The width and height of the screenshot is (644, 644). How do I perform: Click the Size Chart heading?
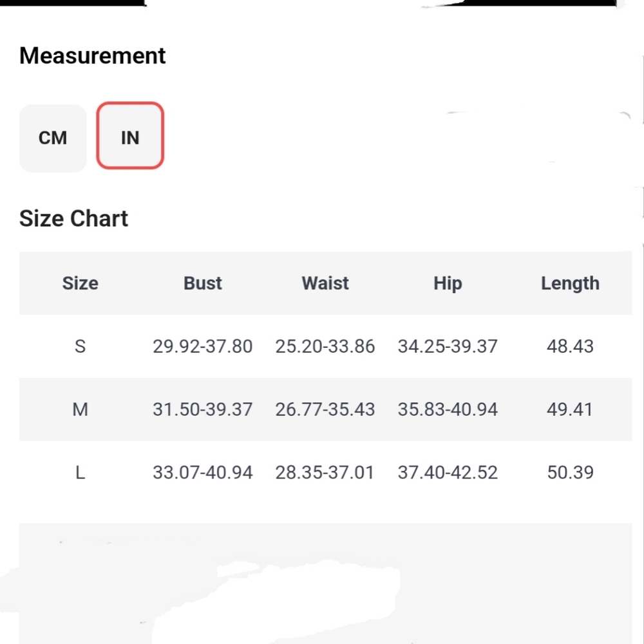point(73,218)
